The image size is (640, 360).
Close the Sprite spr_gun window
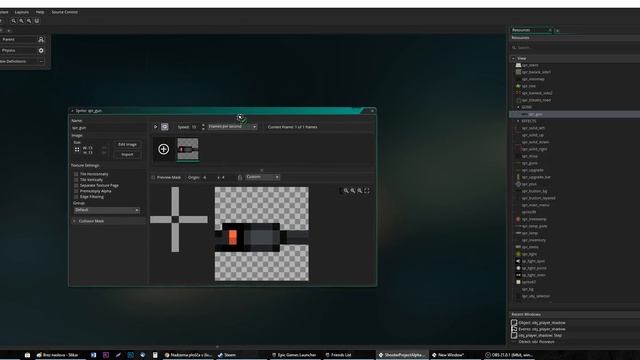coord(372,111)
